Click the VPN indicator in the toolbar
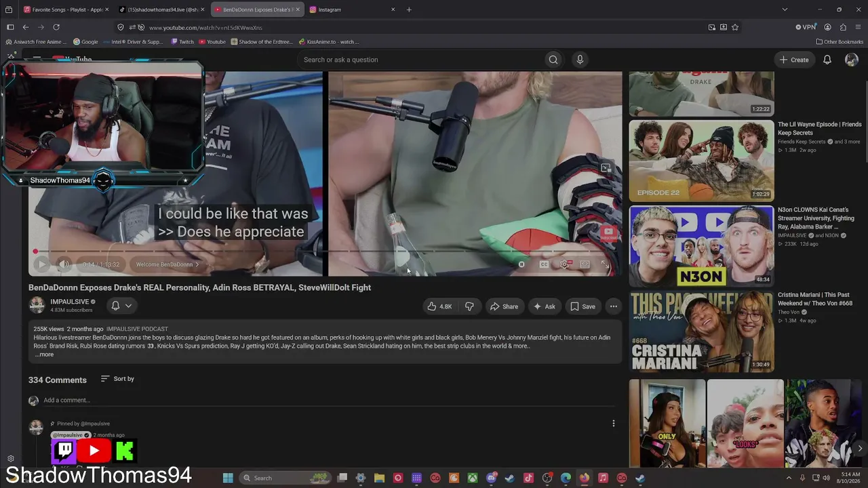The height and width of the screenshot is (488, 868). point(806,27)
